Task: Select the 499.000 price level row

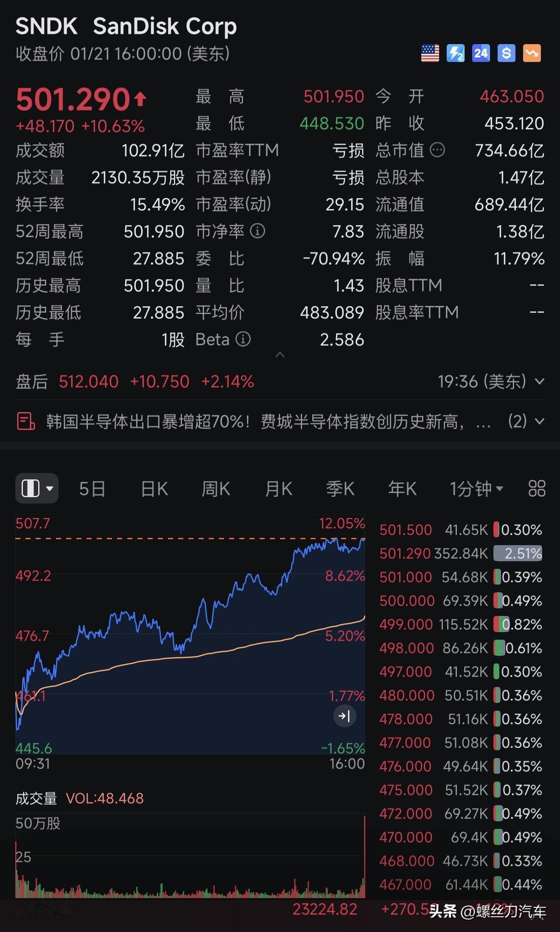Action: pyautogui.click(x=461, y=624)
